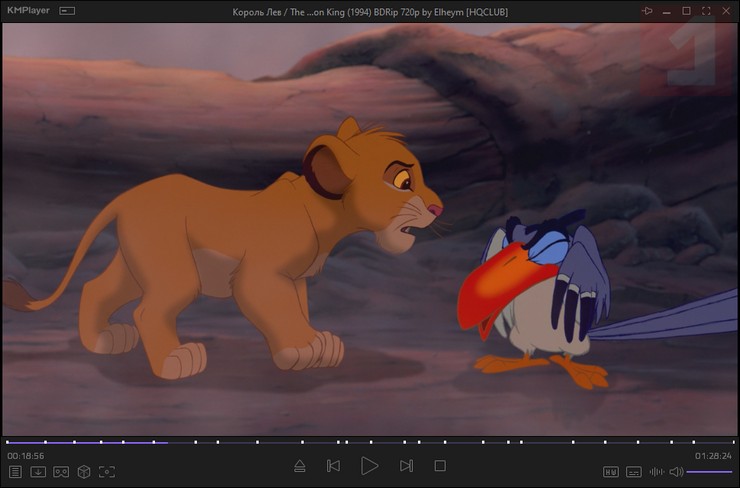Enable VR mode icon

(x=61, y=471)
